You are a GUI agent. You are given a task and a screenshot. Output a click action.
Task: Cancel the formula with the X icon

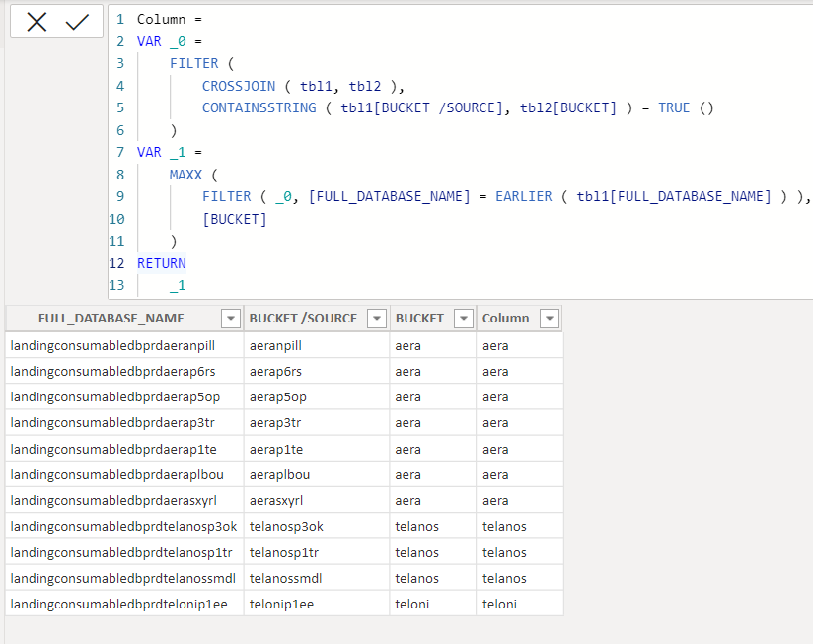[x=37, y=22]
